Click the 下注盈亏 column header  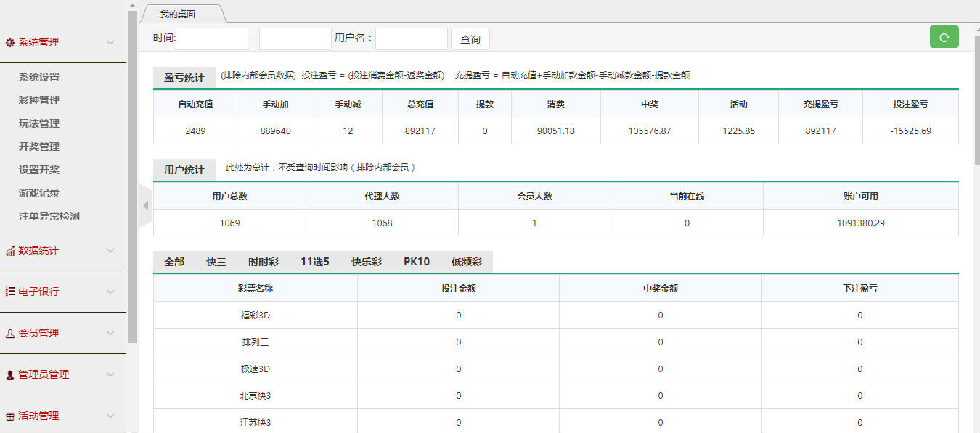(x=860, y=289)
